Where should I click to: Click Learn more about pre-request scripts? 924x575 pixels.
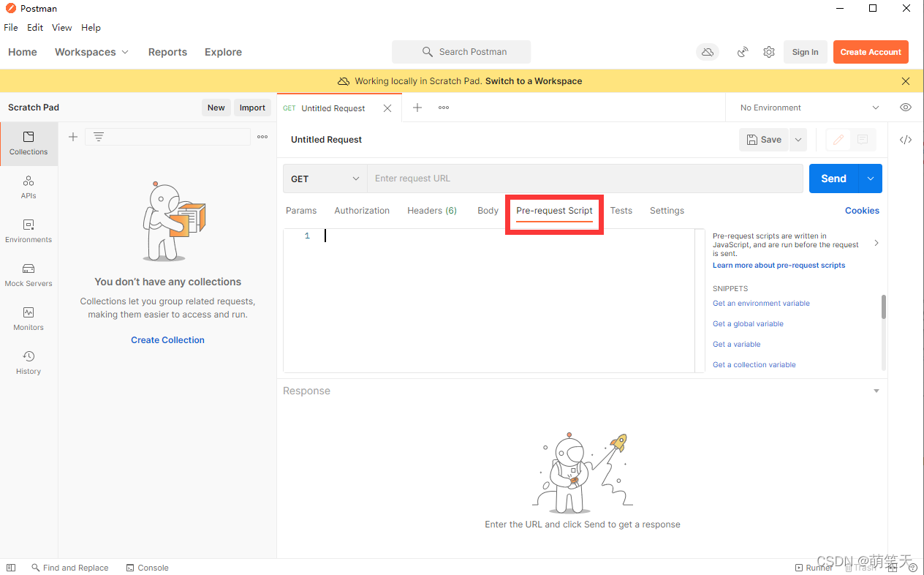point(779,266)
